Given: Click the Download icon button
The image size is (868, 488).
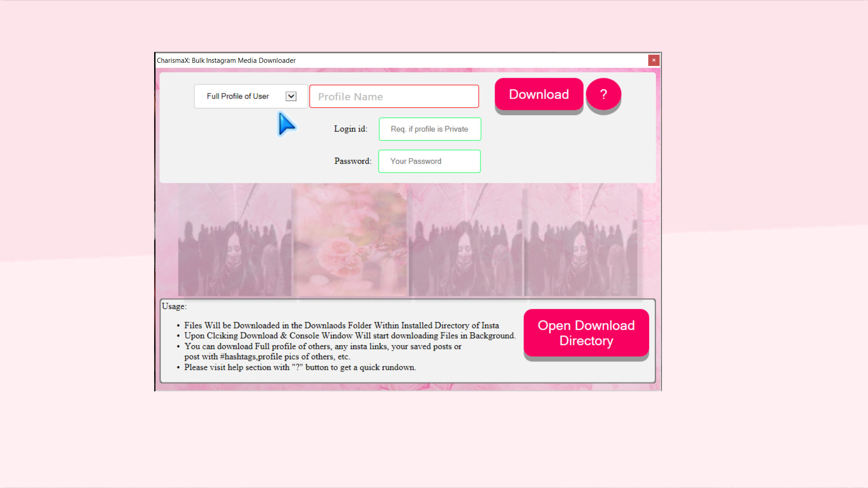Looking at the screenshot, I should 538,94.
